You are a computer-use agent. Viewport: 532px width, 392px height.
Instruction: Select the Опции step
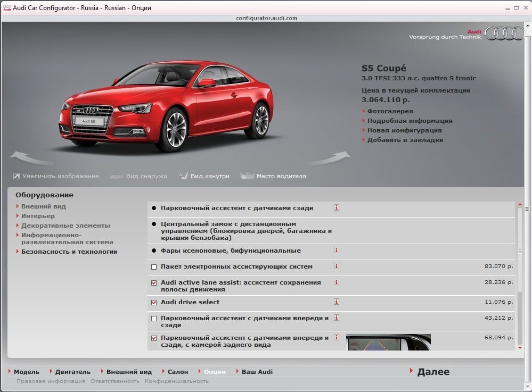click(215, 372)
